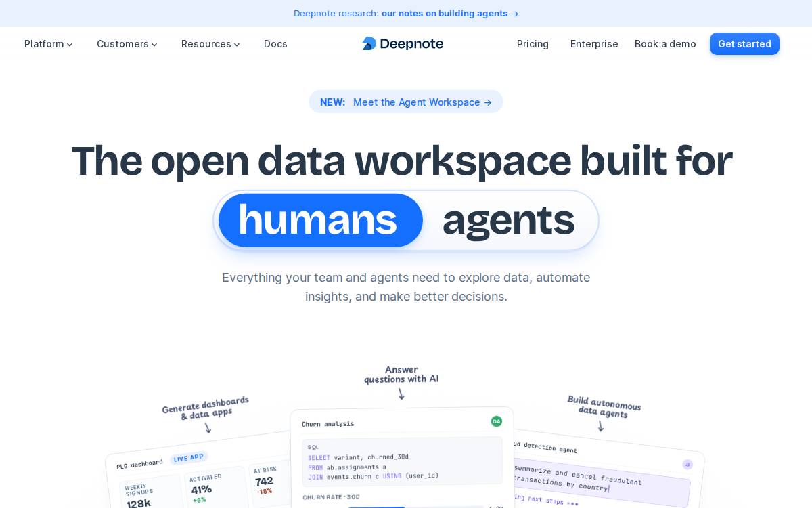Click the Deepnote logo
This screenshot has width=812, height=508.
[x=403, y=44]
